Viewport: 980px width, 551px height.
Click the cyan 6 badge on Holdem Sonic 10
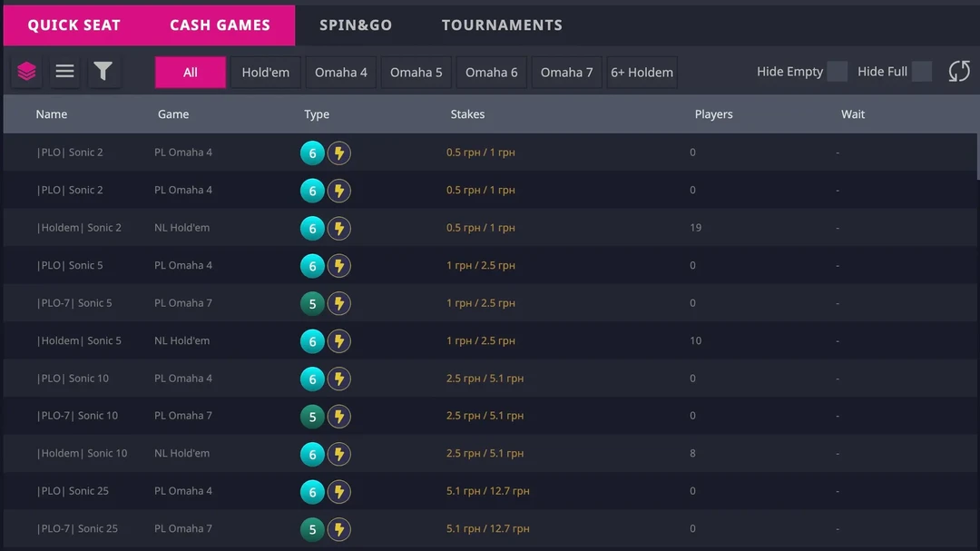312,455
